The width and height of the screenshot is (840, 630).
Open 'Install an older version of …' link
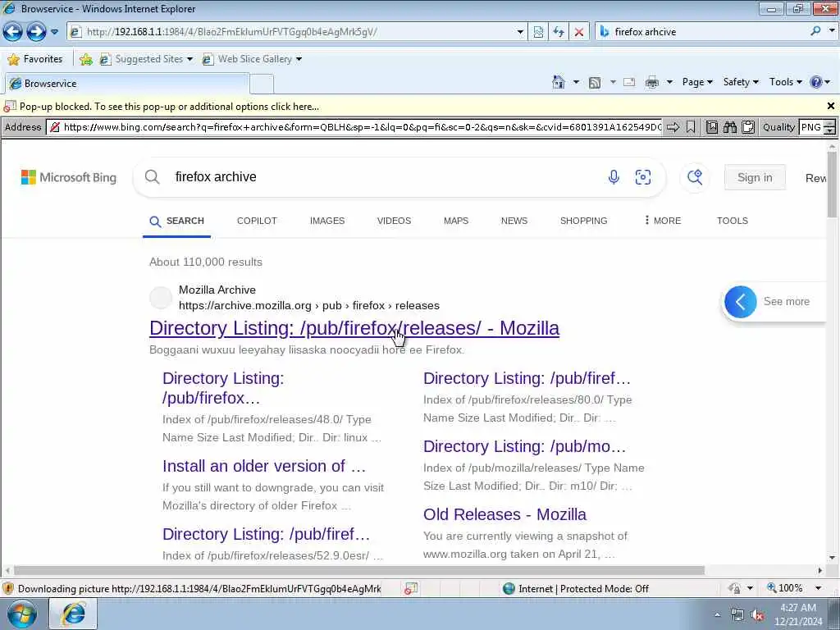click(x=264, y=466)
